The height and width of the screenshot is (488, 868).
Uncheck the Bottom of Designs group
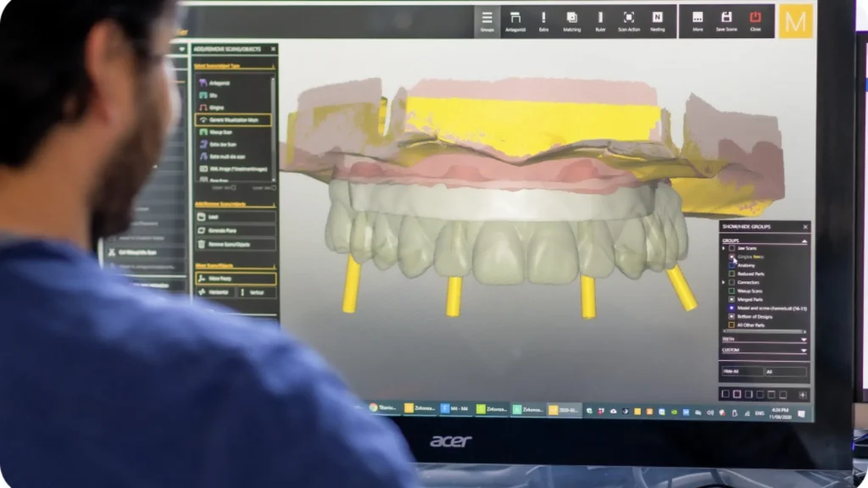732,316
